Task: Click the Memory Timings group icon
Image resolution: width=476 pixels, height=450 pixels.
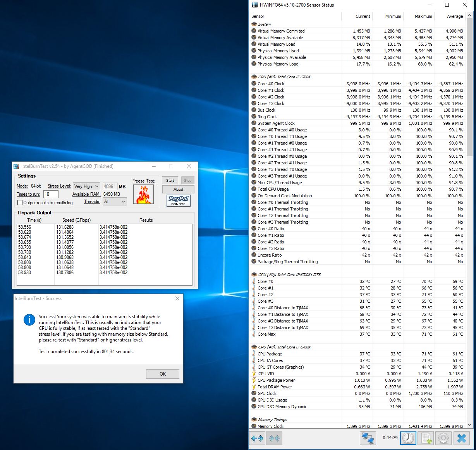Action: (x=254, y=419)
